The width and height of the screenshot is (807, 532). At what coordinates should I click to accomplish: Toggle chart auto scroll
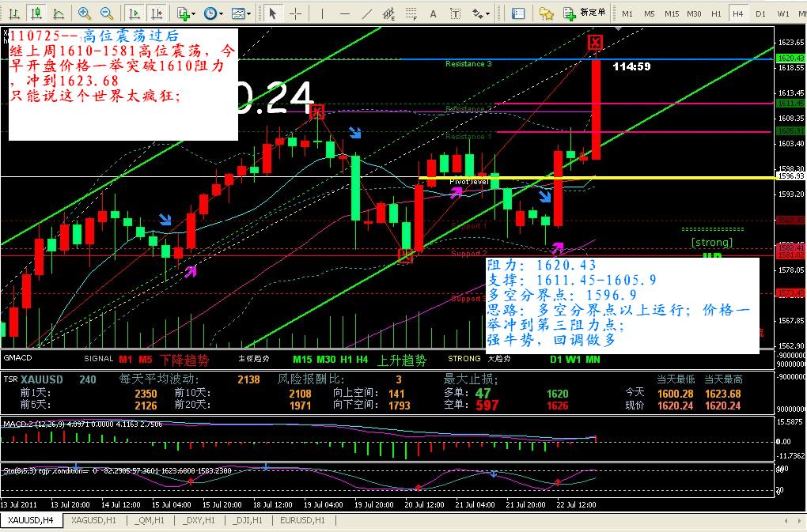[134, 13]
